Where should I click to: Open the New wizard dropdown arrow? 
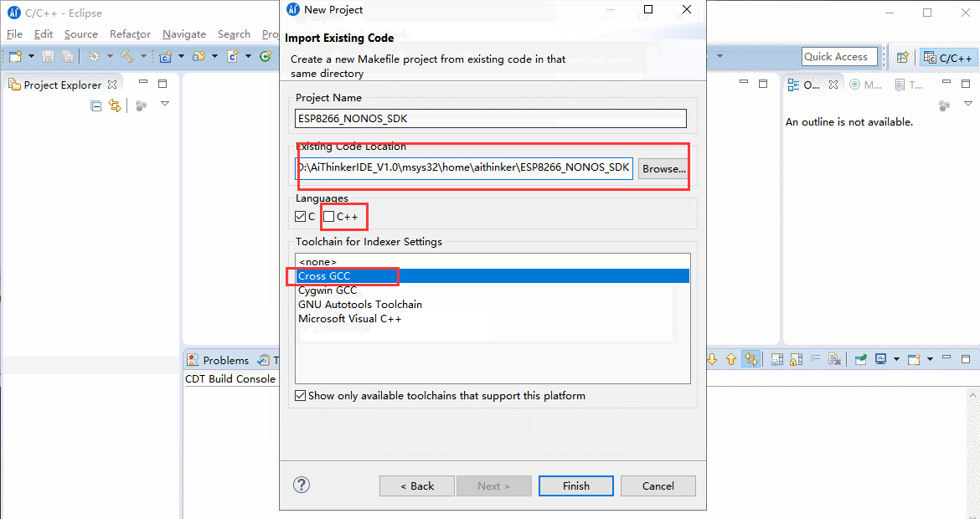point(31,57)
